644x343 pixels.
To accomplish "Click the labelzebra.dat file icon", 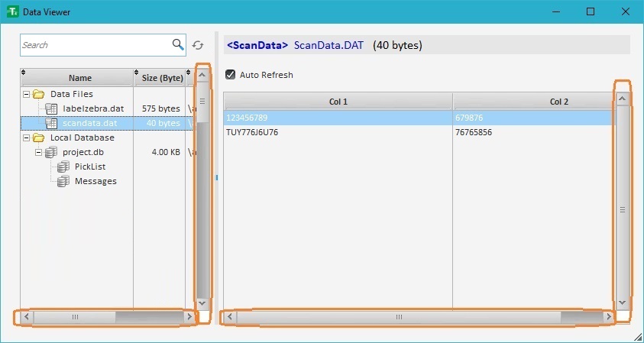I will pos(51,109).
